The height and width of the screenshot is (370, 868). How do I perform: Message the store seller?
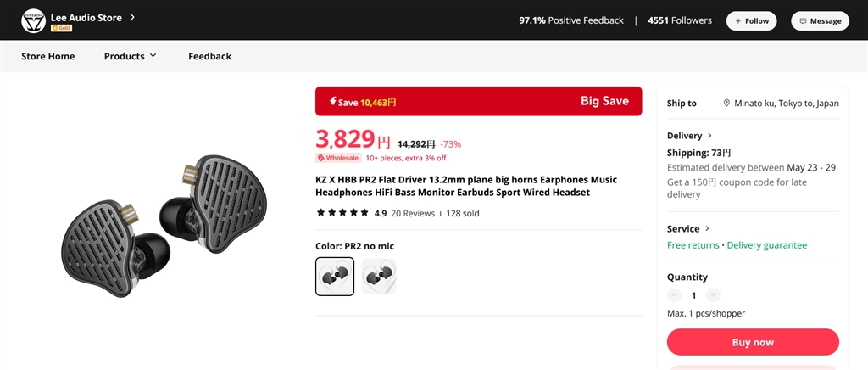tap(820, 20)
